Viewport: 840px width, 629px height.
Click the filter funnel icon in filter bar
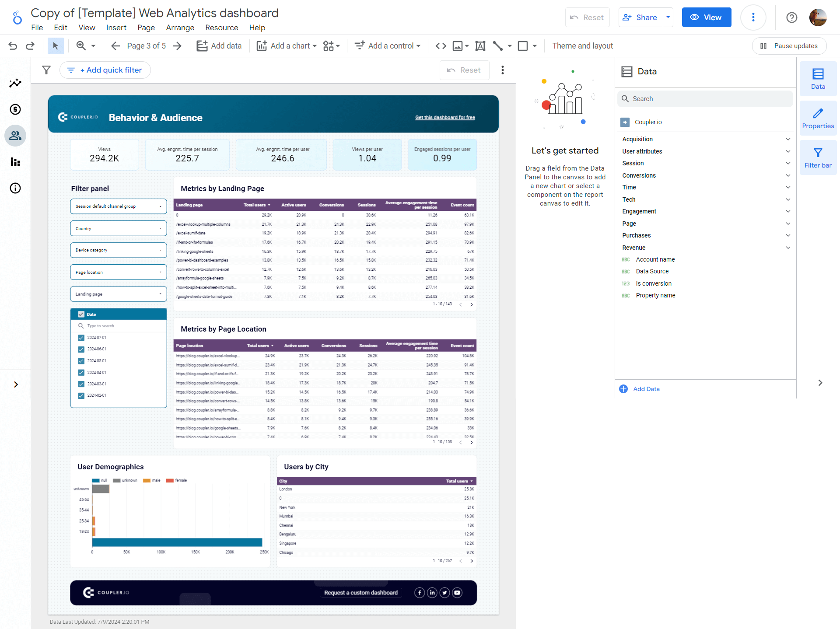click(46, 70)
